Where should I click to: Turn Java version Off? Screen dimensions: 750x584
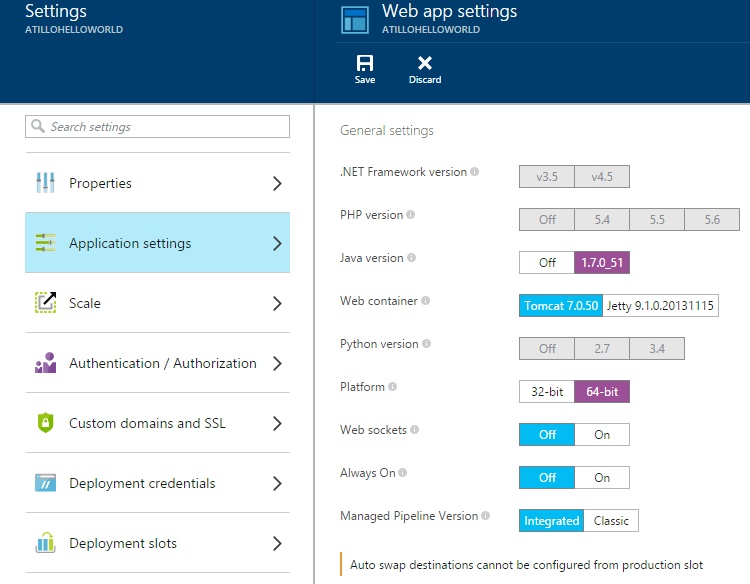point(547,263)
